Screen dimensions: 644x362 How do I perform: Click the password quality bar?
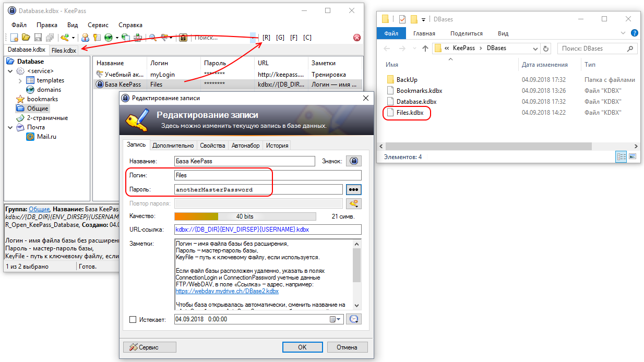point(245,216)
